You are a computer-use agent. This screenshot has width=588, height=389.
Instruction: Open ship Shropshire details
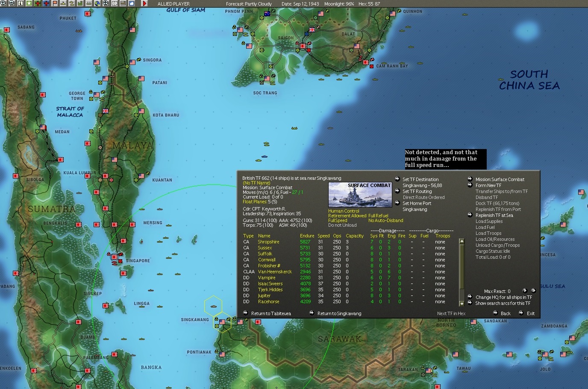coord(268,242)
